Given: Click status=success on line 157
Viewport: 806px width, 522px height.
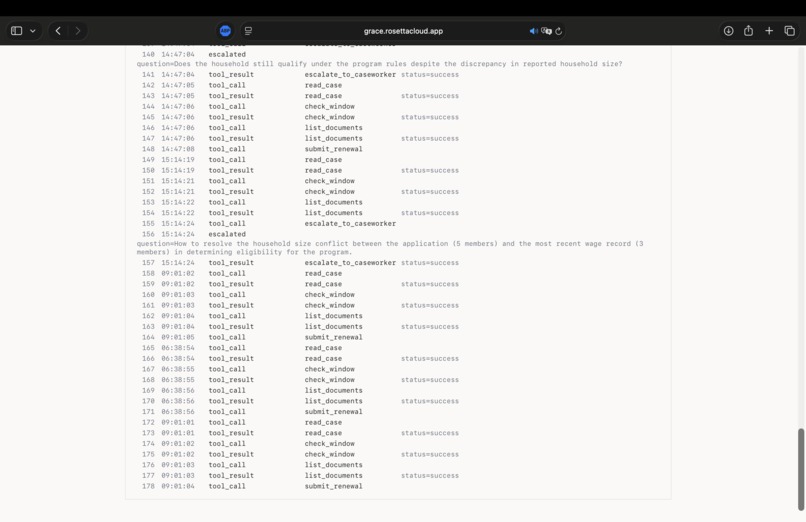Looking at the screenshot, I should 430,263.
